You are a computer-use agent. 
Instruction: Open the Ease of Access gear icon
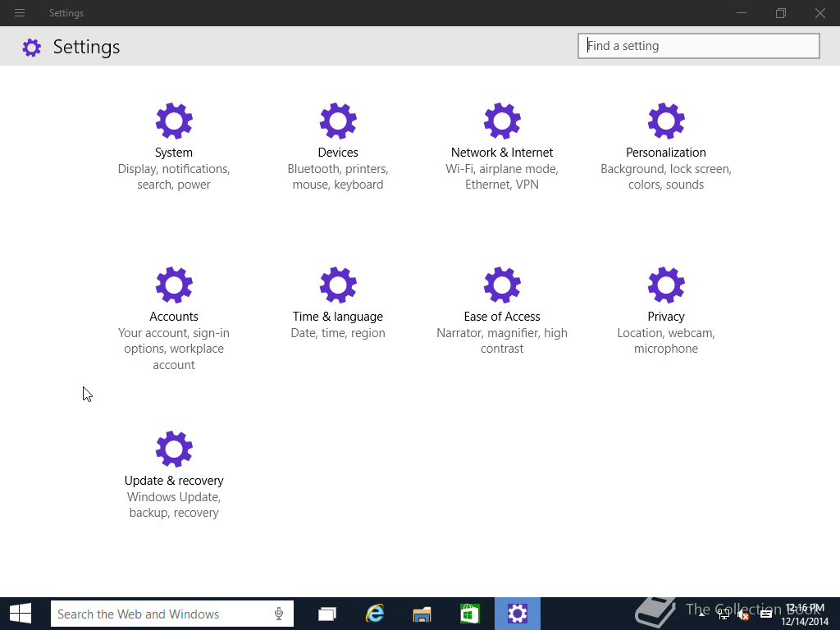click(x=502, y=285)
